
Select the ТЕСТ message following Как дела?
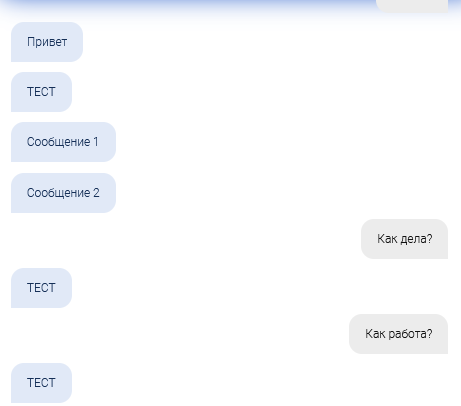[x=41, y=288]
